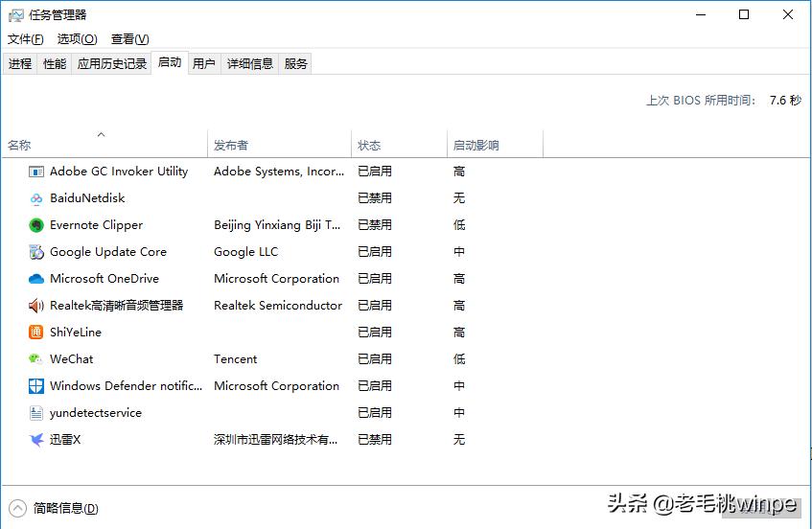Click the 7.6 秒 BIOS time value

click(785, 101)
